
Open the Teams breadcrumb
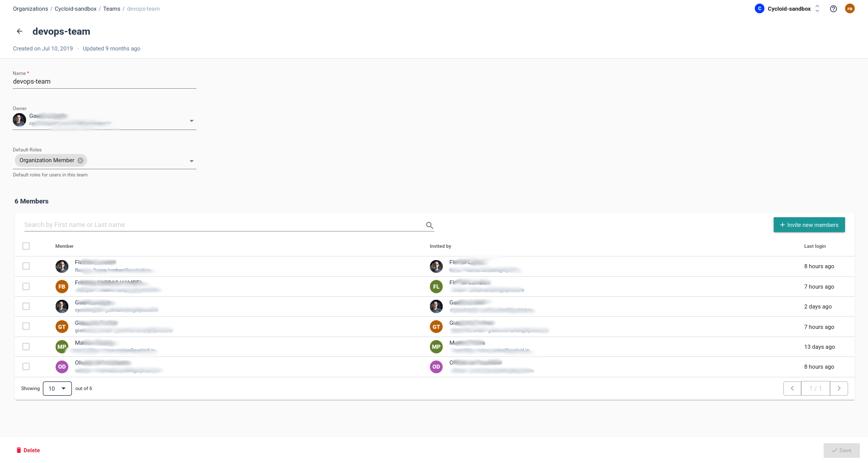[112, 9]
